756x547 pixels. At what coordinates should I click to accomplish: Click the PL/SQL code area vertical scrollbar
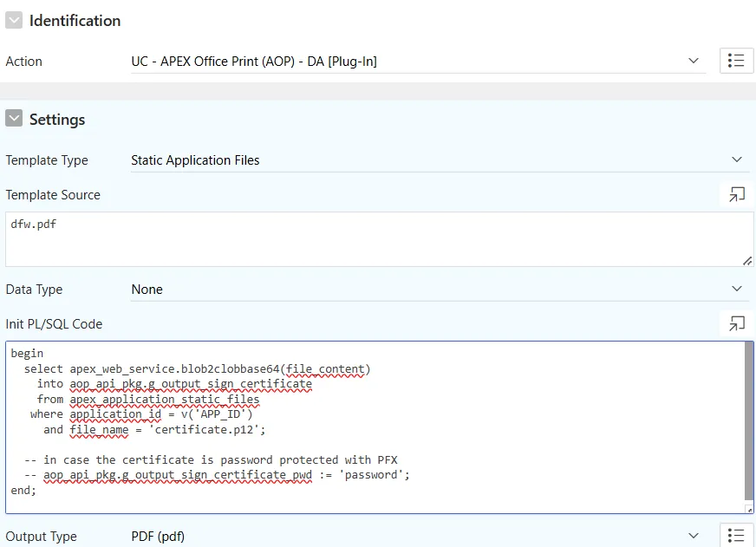point(749,421)
